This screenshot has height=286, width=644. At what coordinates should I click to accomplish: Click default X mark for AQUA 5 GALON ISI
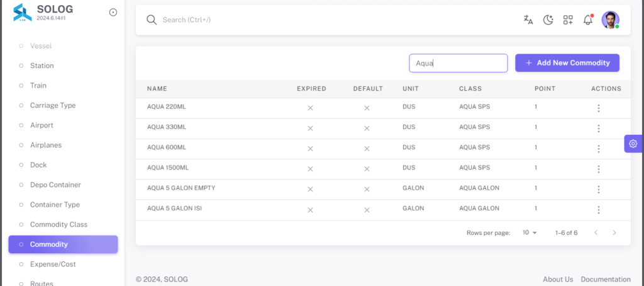(367, 210)
